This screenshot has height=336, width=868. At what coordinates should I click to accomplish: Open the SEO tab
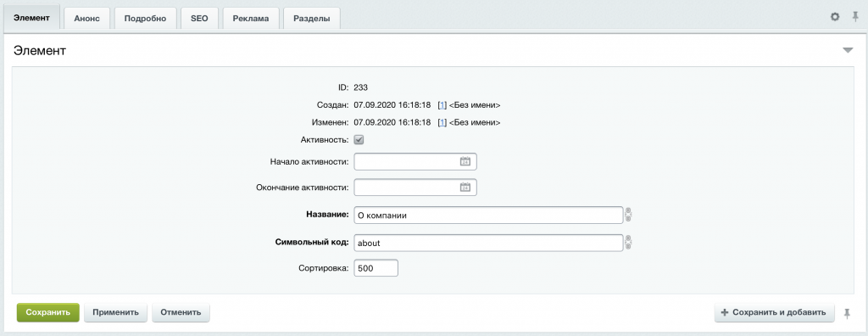(199, 19)
